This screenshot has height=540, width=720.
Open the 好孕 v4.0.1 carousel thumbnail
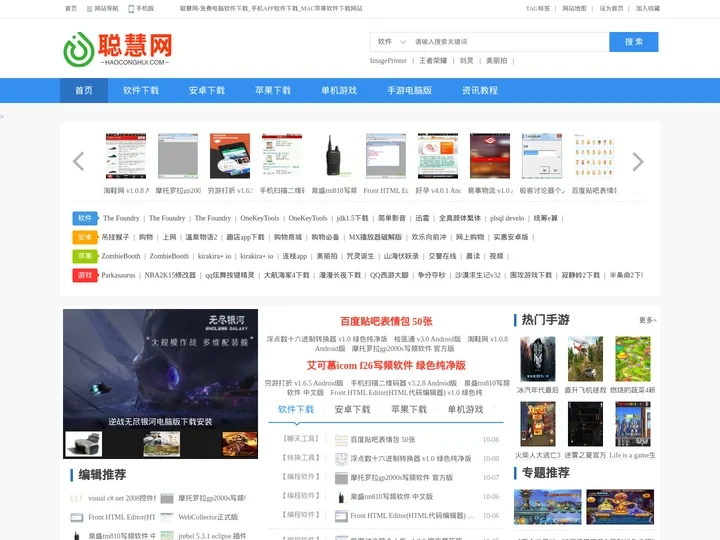tap(438, 156)
